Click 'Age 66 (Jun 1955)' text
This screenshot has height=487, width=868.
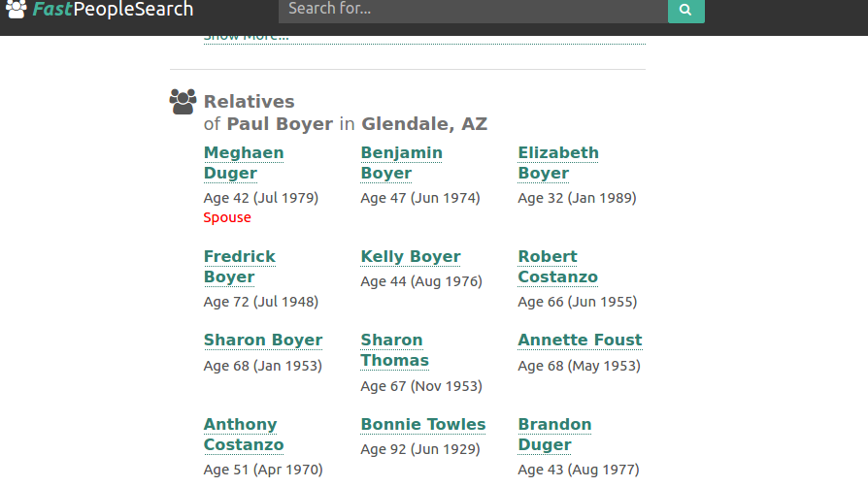[x=578, y=302]
